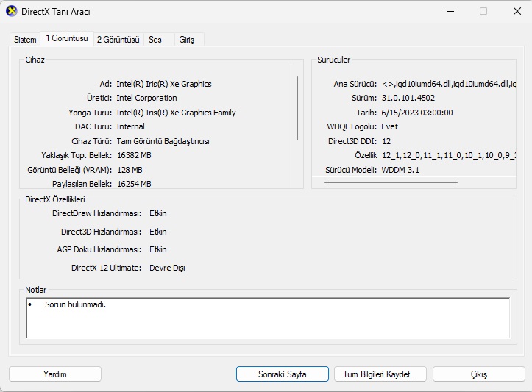Click the 'DirectX 12 Ultimate:' label
Screen dimensions: 532x392
coord(106,268)
